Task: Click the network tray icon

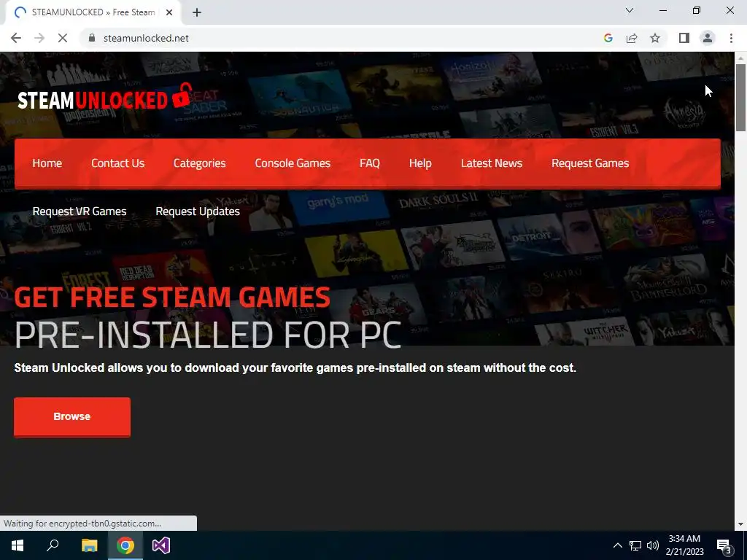Action: [x=635, y=545]
